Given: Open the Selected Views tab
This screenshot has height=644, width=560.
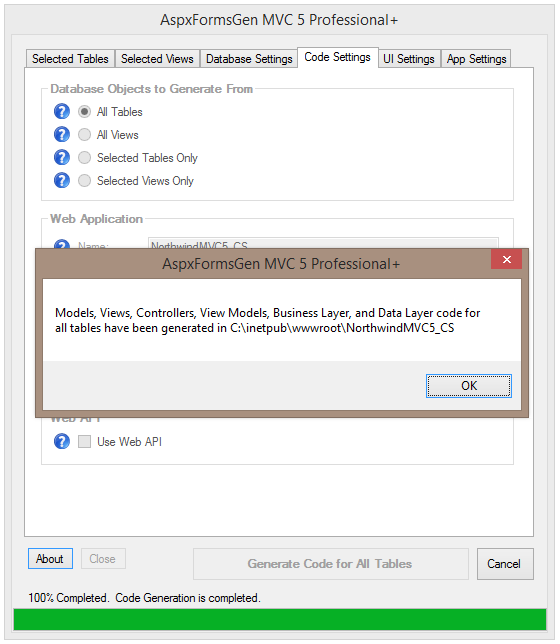Looking at the screenshot, I should [157, 59].
